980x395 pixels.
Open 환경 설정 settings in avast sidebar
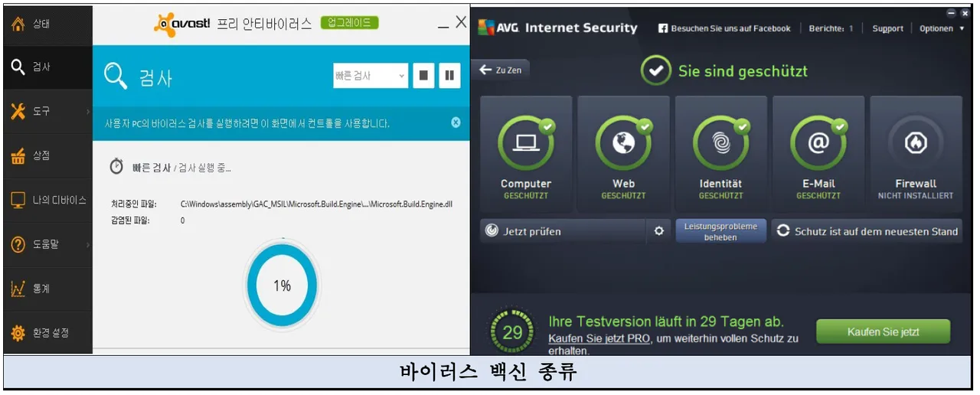pos(47,333)
